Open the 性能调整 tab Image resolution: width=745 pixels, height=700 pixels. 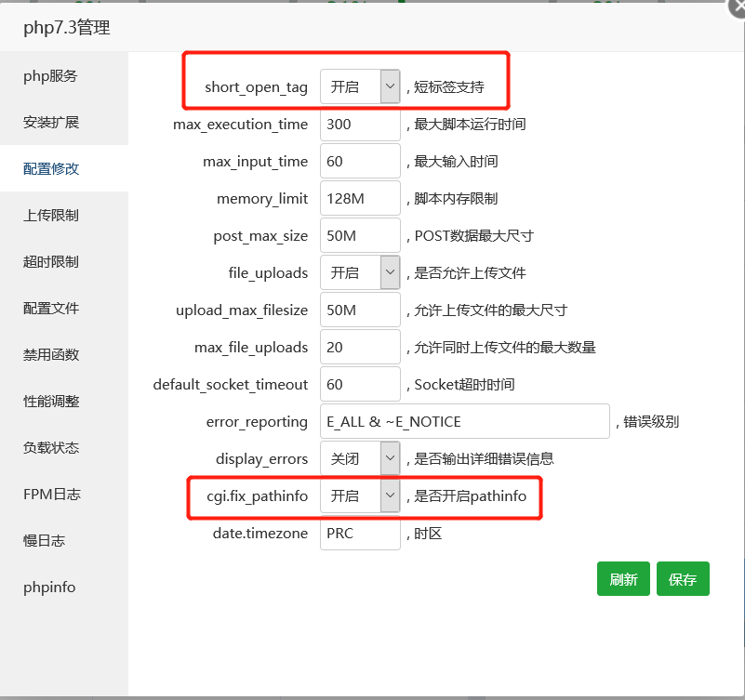51,402
